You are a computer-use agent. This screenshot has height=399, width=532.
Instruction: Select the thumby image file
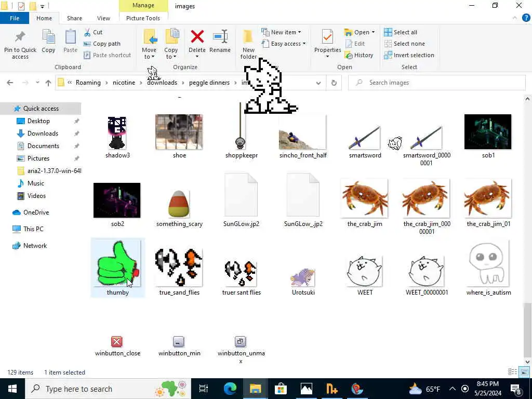118,268
